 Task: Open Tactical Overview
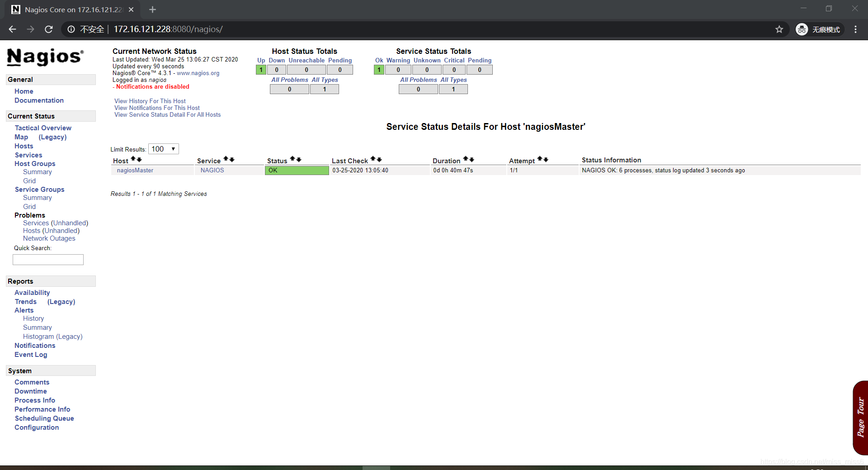pyautogui.click(x=43, y=128)
